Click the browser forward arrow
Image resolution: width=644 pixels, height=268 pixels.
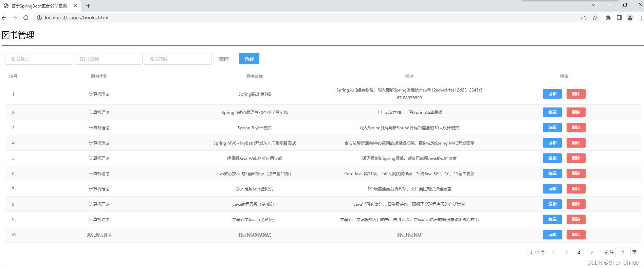pyautogui.click(x=15, y=18)
